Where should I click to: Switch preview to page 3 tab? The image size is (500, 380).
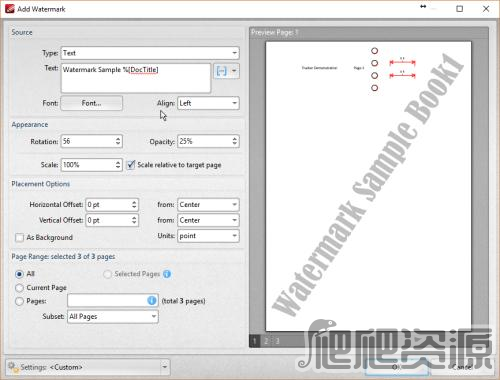tap(277, 341)
